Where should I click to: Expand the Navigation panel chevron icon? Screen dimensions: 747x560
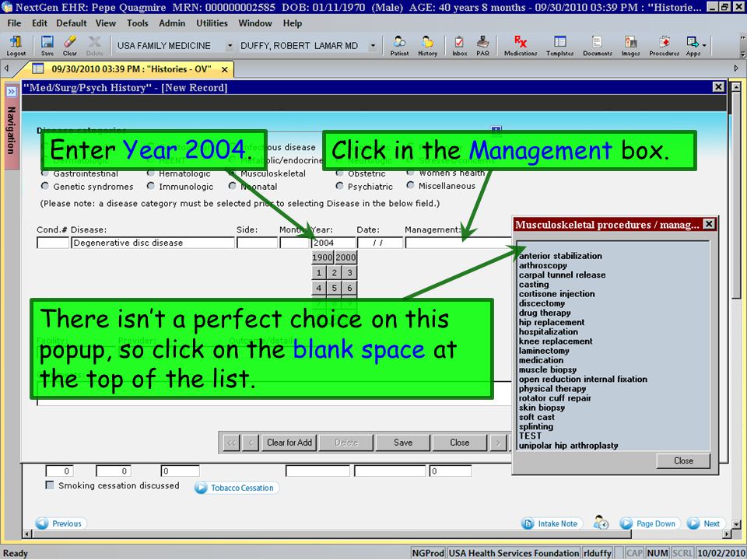[x=11, y=91]
